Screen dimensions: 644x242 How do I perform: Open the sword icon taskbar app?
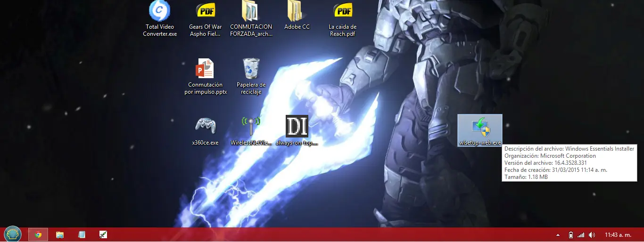click(103, 234)
